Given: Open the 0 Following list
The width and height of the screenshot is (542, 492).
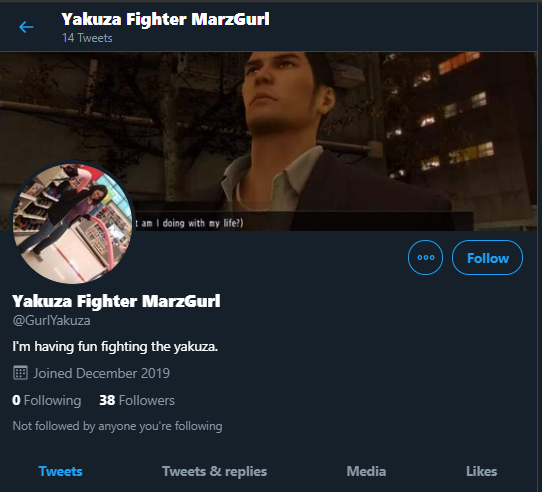Looking at the screenshot, I should point(47,400).
